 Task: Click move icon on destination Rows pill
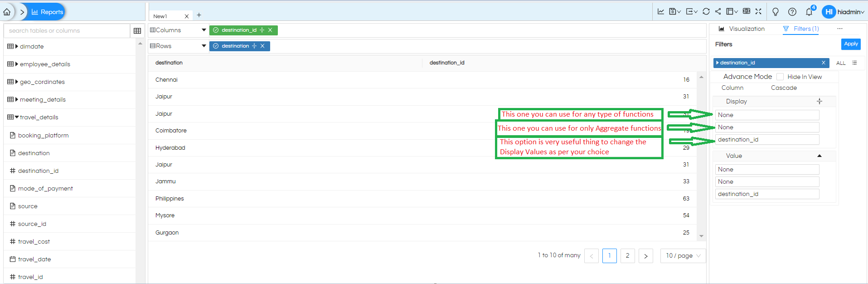[254, 46]
